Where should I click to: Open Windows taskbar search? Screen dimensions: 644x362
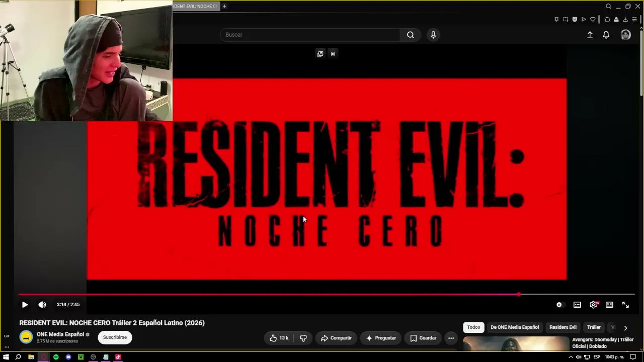click(x=18, y=357)
